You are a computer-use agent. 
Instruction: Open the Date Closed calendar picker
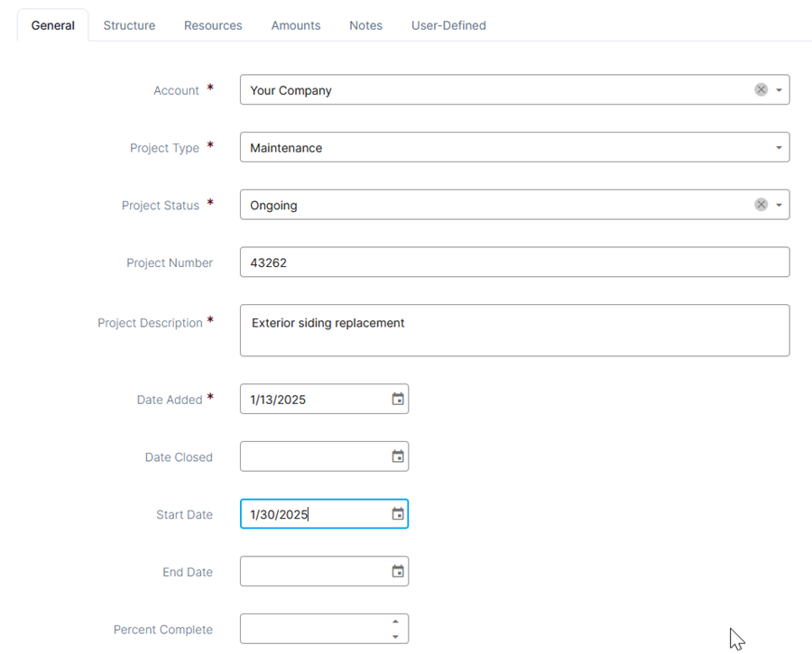tap(398, 456)
